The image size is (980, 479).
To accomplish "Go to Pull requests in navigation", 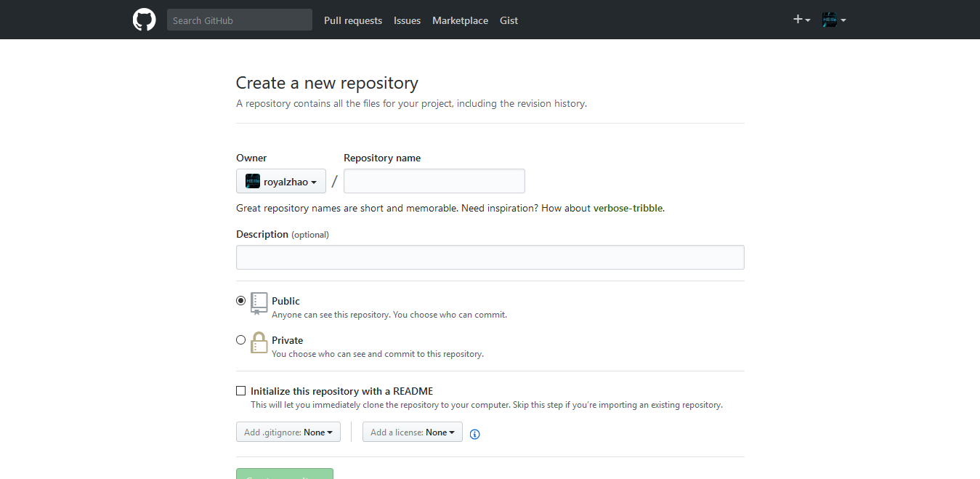I will point(353,20).
